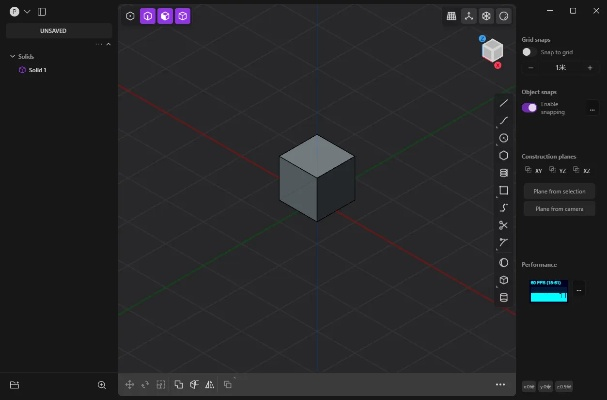Enable Snap to grid

click(x=527, y=52)
